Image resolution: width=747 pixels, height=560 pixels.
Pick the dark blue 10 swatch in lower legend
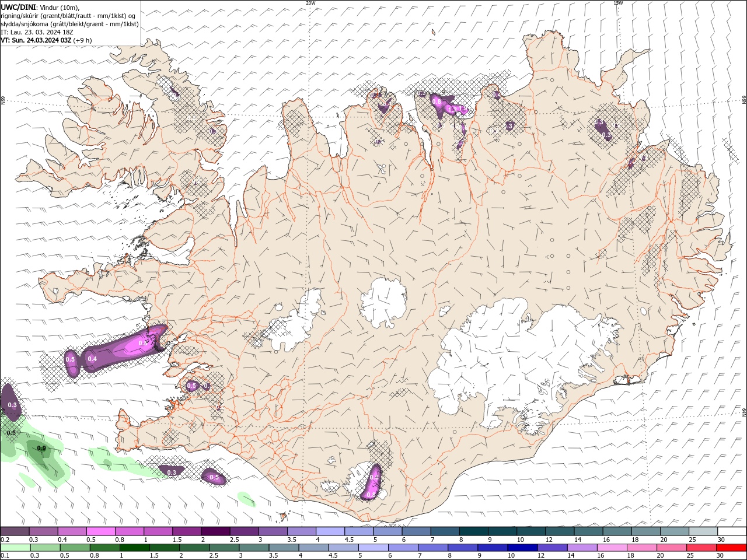521,548
